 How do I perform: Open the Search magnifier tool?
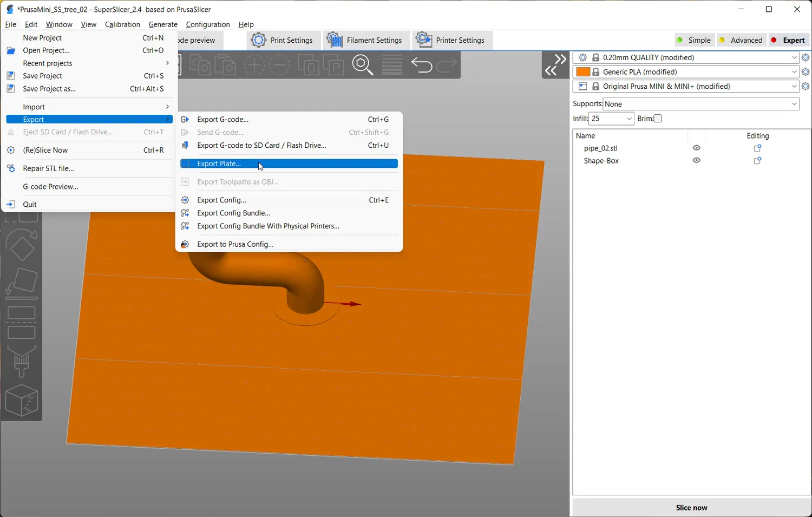pyautogui.click(x=363, y=65)
